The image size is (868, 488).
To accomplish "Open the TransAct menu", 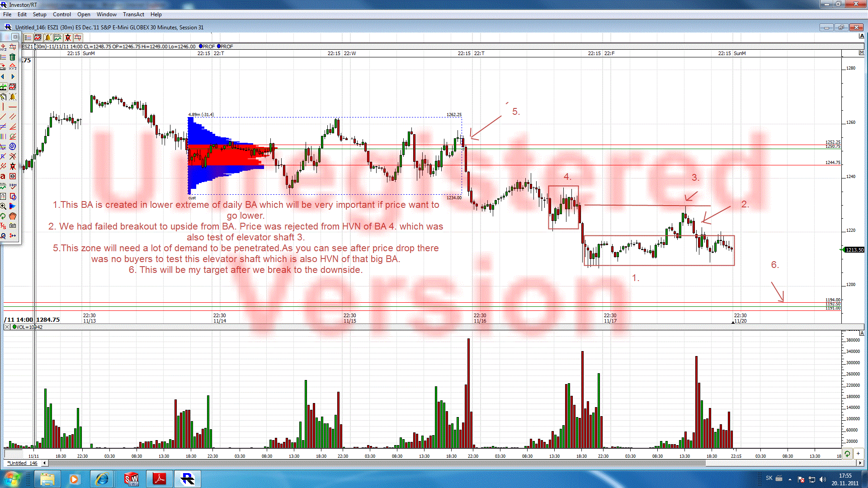I will tap(133, 14).
